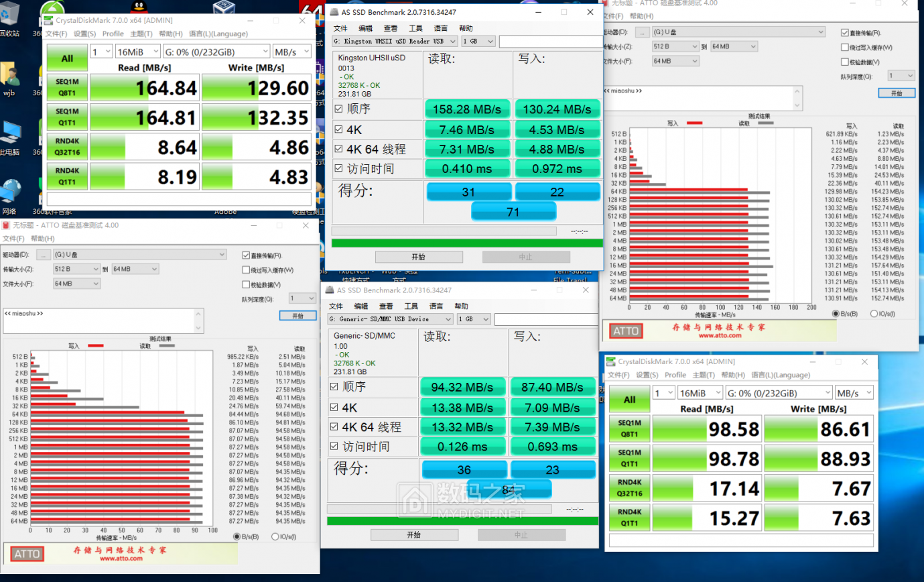
Task: Click the AS SSD title icon in the Generic SD/MMC window
Action: click(330, 290)
